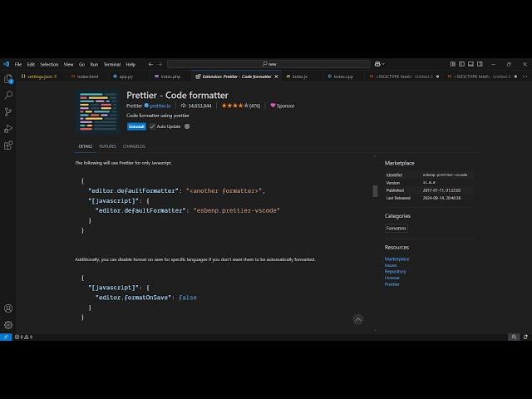Viewport: 532px width, 399px height.
Task: Open the Marketplace resource link
Action: click(x=397, y=259)
